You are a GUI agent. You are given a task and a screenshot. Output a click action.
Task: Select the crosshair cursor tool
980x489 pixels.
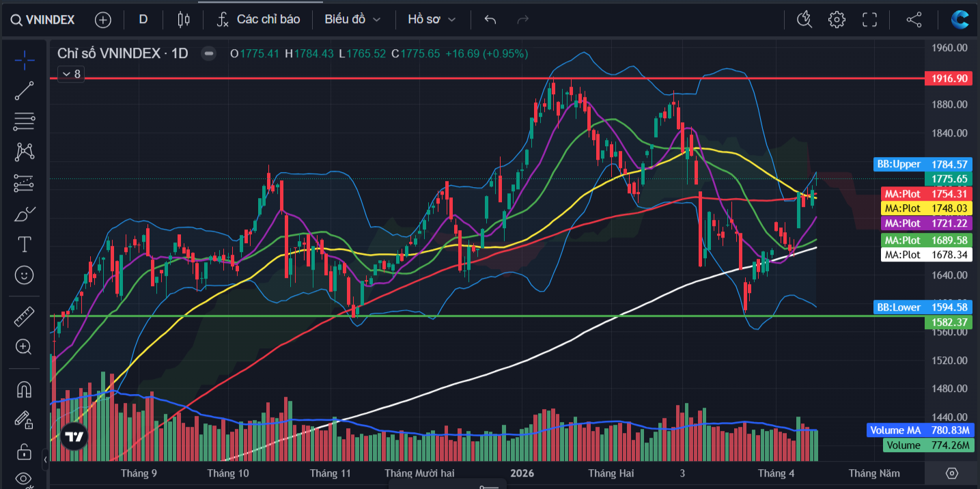pyautogui.click(x=25, y=60)
